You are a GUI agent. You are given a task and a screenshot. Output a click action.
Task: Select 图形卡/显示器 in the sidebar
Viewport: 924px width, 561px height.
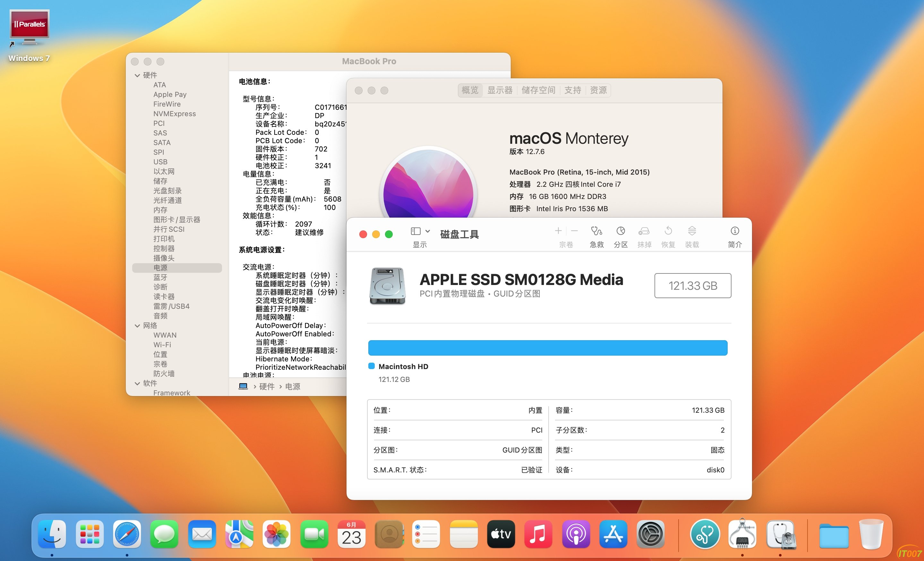tap(177, 220)
